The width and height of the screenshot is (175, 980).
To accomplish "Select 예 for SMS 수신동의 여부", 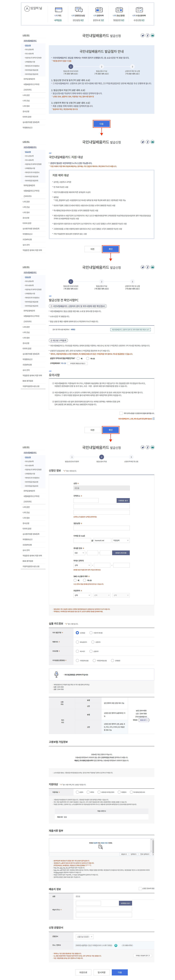I will point(75,580).
